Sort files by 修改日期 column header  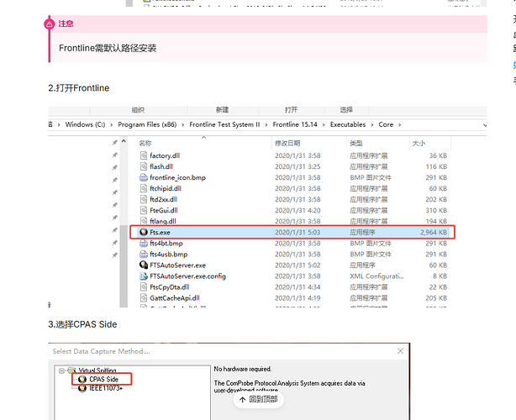287,143
